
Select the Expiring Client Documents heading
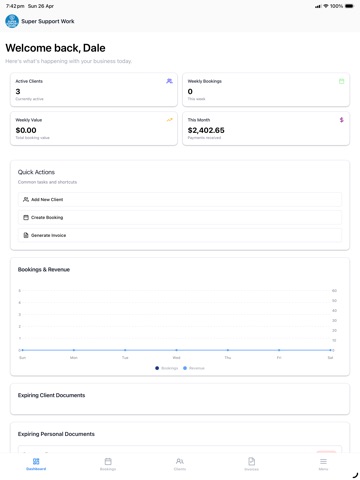point(51,395)
